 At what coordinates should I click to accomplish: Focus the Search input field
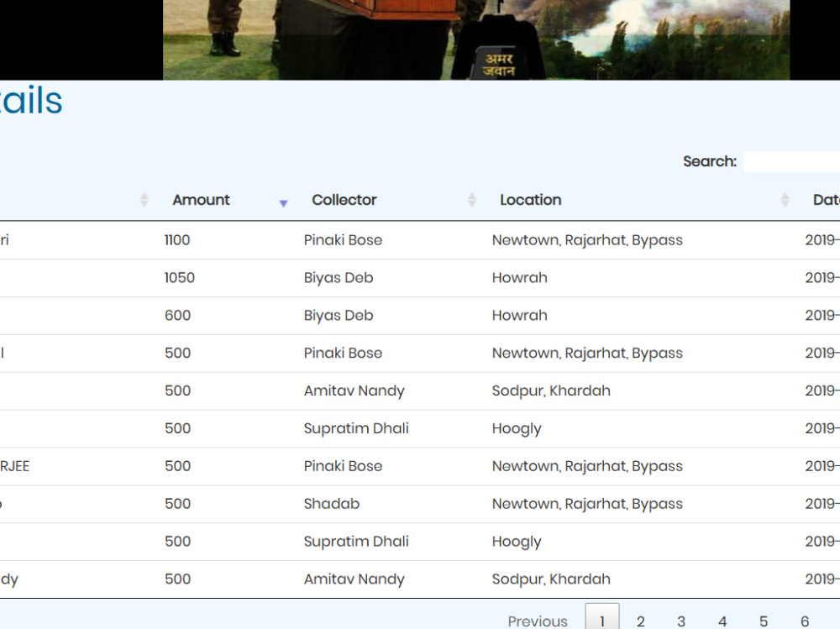coord(791,161)
